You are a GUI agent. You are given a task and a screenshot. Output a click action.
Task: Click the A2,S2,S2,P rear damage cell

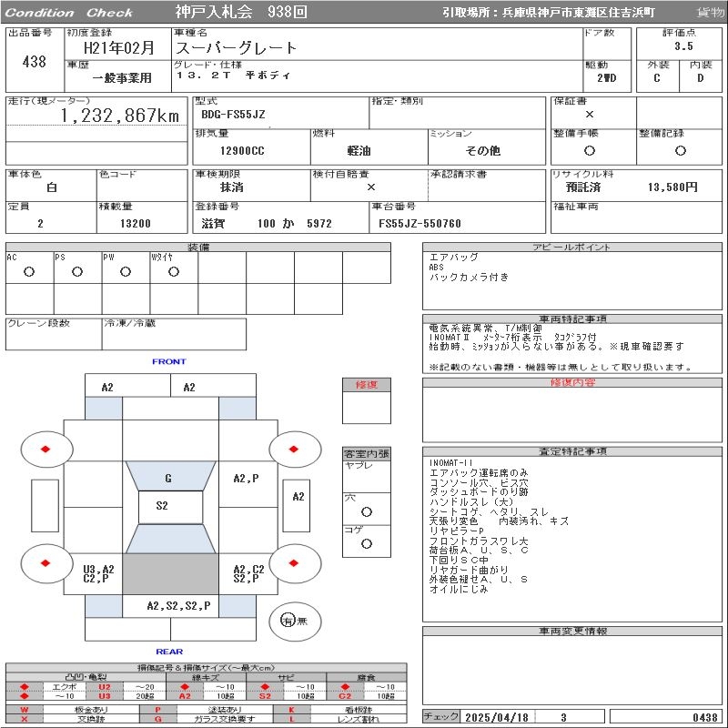click(178, 605)
